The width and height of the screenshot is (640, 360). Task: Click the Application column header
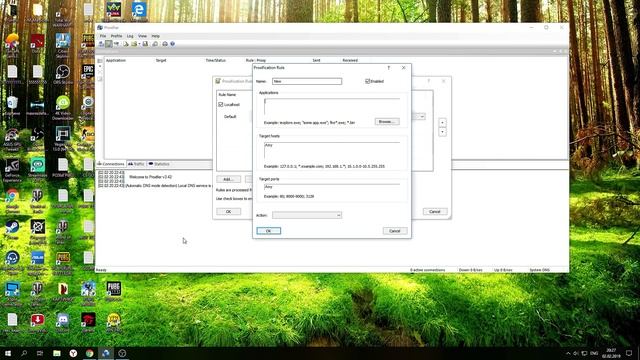click(116, 60)
